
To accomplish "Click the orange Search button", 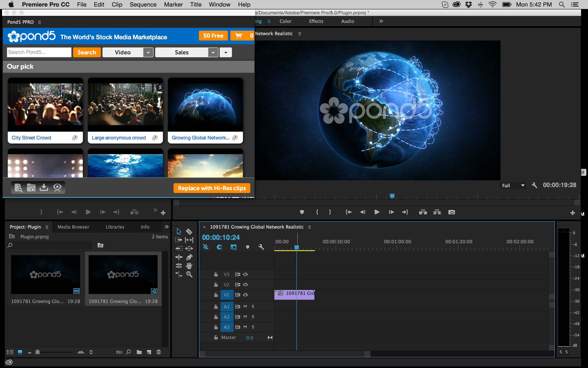I will click(87, 52).
